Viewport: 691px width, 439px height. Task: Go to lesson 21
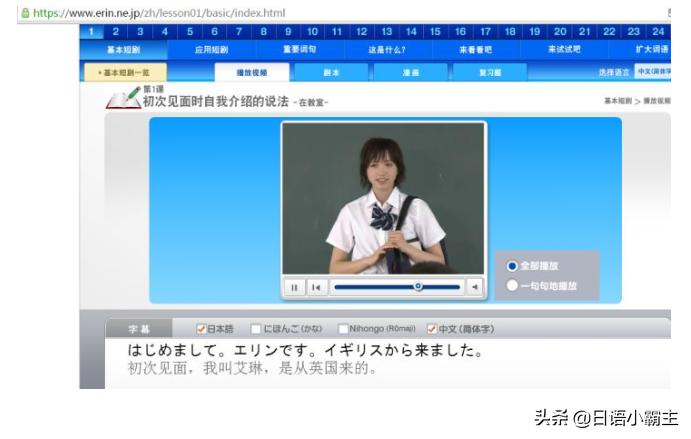(x=584, y=32)
